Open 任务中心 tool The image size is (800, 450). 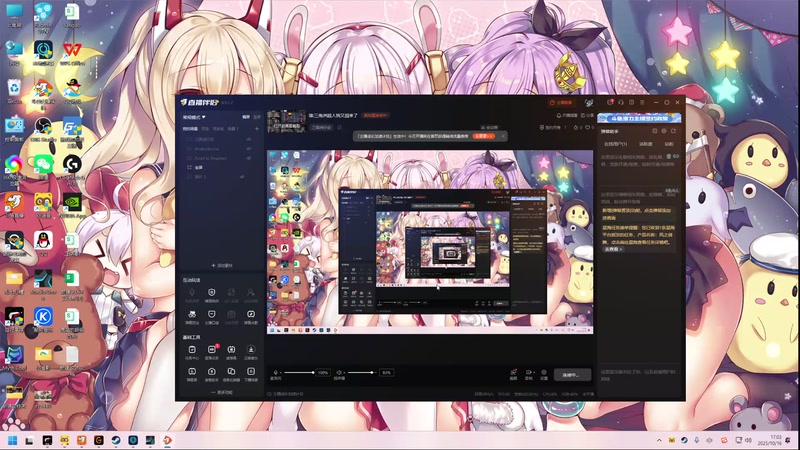[x=192, y=353]
